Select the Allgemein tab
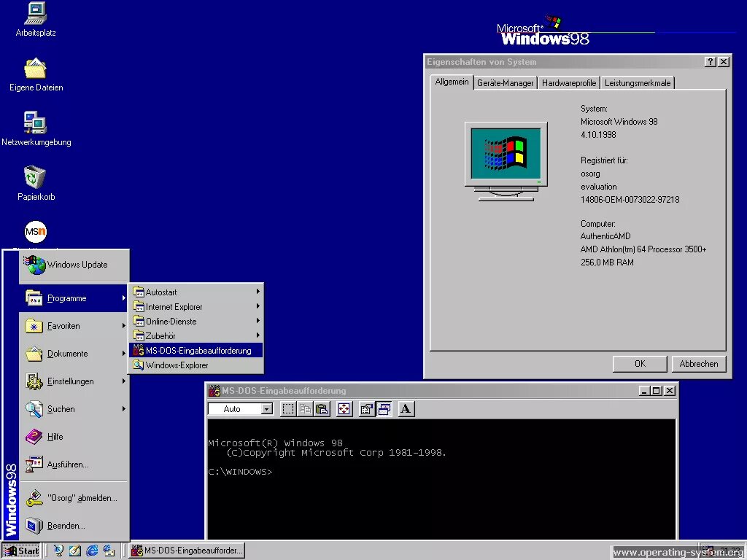The width and height of the screenshot is (747, 560). 452,82
